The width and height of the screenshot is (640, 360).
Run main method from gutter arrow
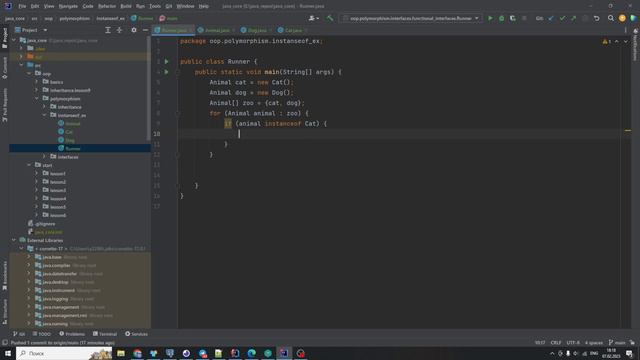tap(167, 72)
